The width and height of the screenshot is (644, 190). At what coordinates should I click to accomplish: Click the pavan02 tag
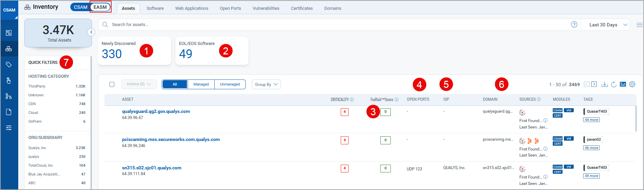point(594,139)
